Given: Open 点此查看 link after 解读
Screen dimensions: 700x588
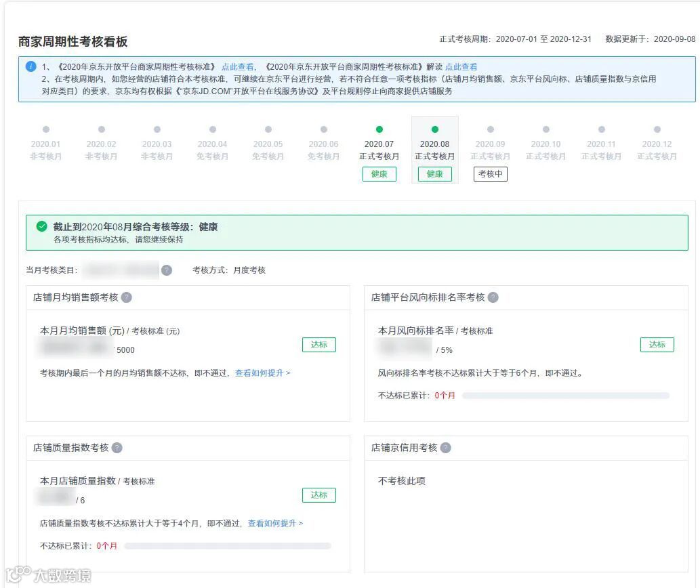Looking at the screenshot, I should click(461, 67).
